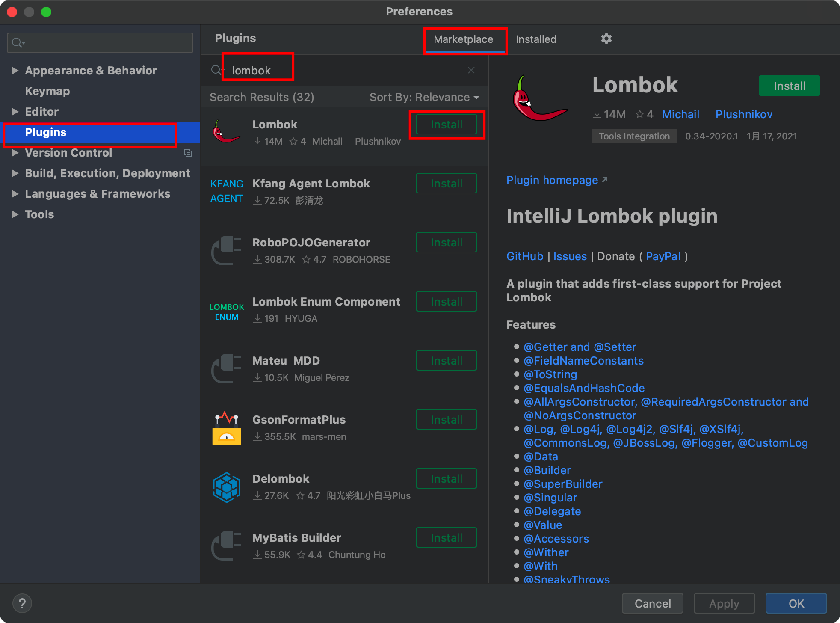
Task: Click the Delombok hexagon icon
Action: pyautogui.click(x=227, y=487)
